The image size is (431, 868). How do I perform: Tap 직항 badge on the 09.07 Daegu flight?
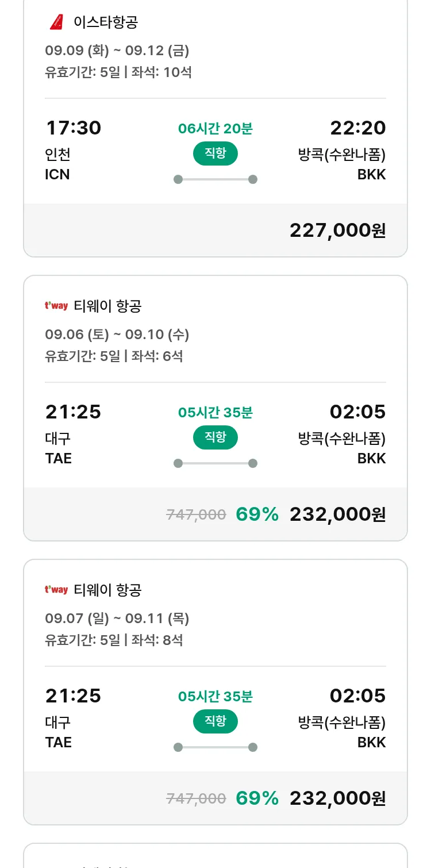pos(215,721)
